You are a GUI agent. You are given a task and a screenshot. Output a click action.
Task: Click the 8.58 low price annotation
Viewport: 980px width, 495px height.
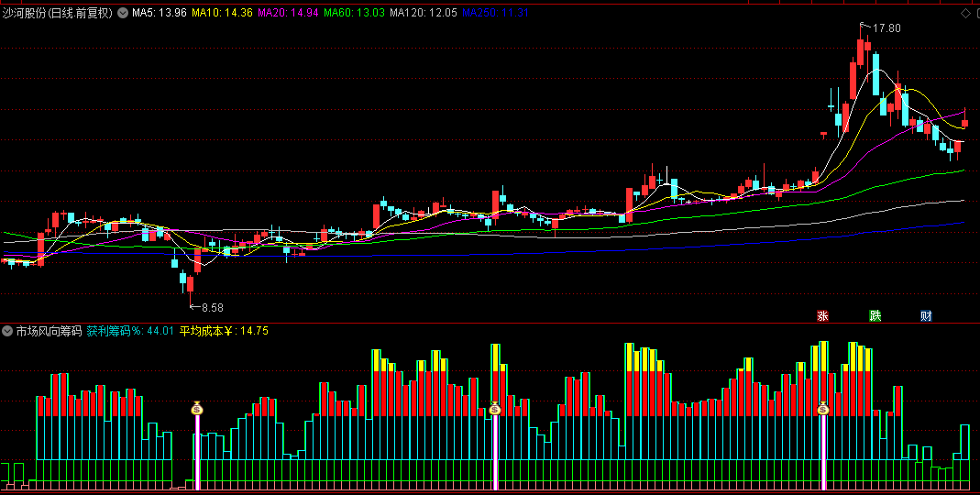coord(211,307)
